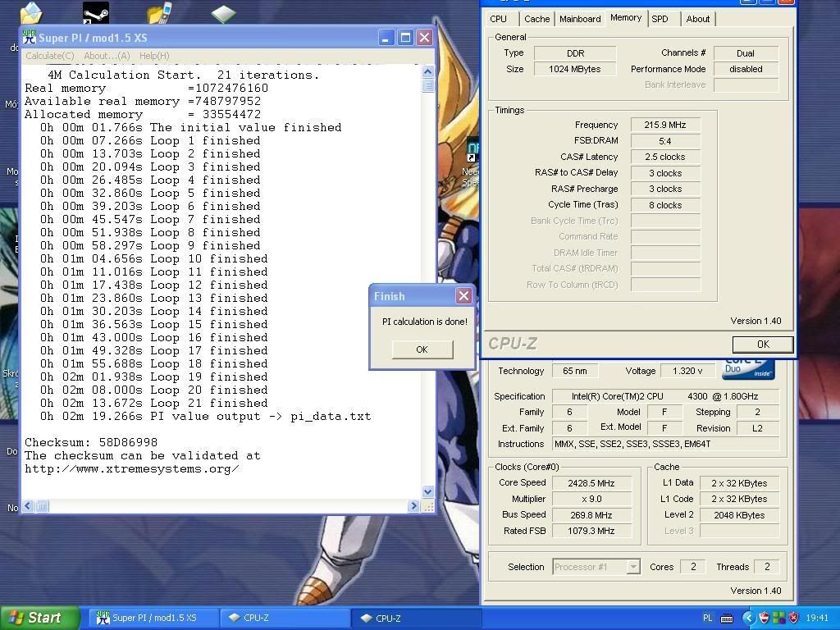Close the Super PI window
Viewport: 840px width, 630px height.
[424, 38]
